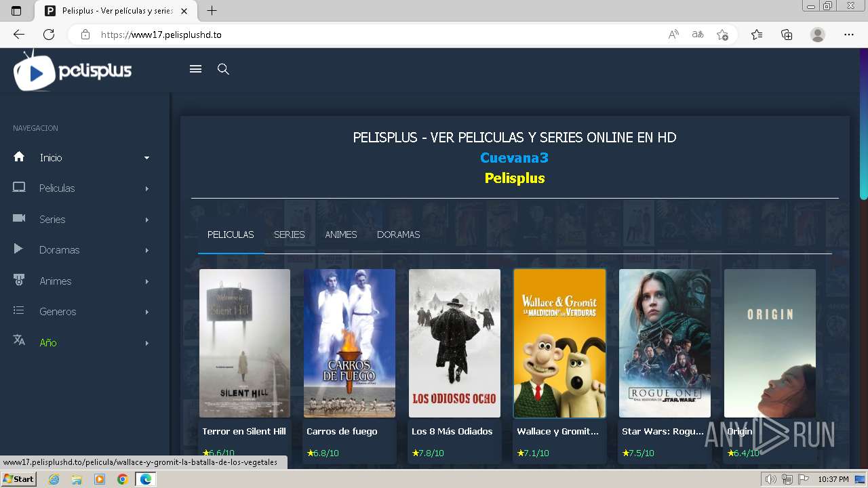The height and width of the screenshot is (488, 868).
Task: Open Terror en Silent Hill title
Action: [x=244, y=431]
